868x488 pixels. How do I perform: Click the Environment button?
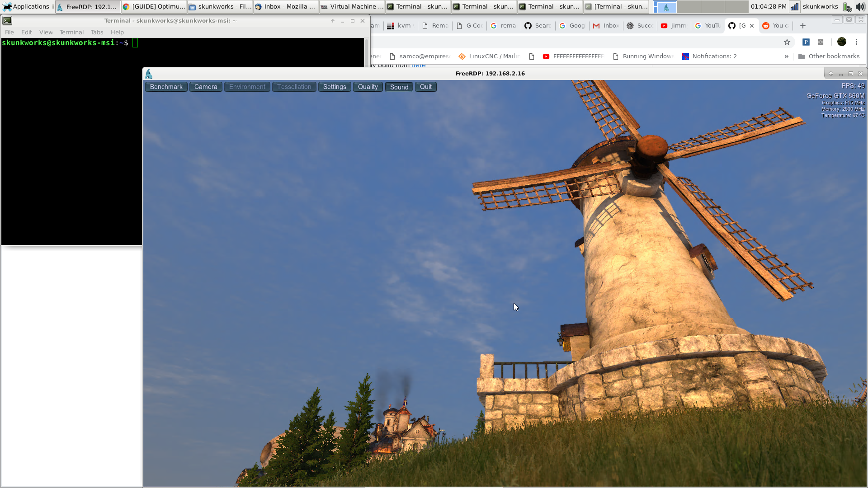tap(247, 87)
